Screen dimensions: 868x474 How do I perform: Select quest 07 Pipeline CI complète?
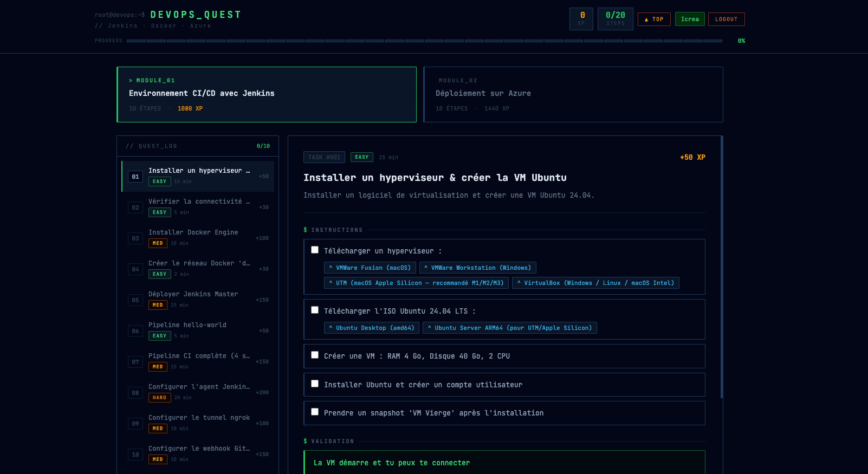point(198,361)
